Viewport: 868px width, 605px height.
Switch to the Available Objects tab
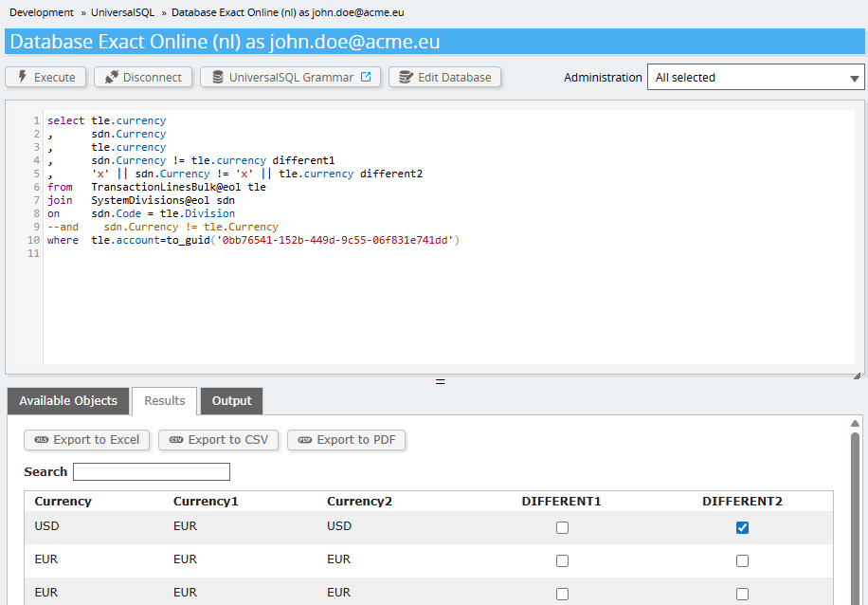click(x=68, y=401)
